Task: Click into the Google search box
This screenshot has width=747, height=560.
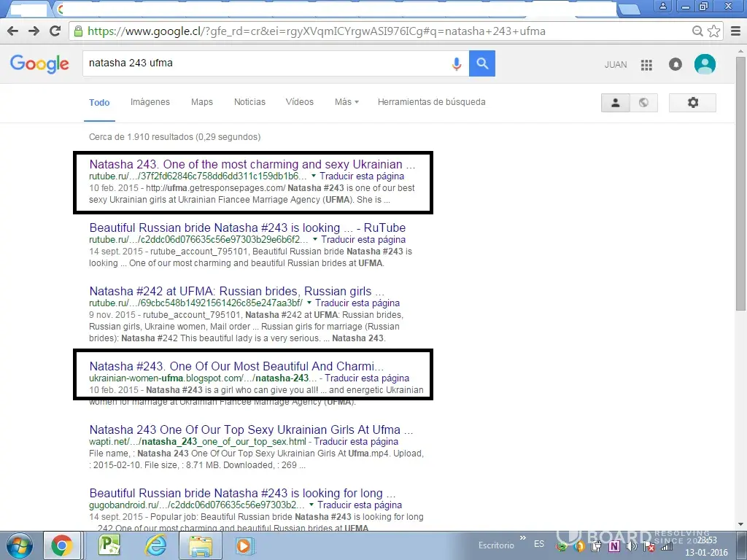Action: pos(263,63)
